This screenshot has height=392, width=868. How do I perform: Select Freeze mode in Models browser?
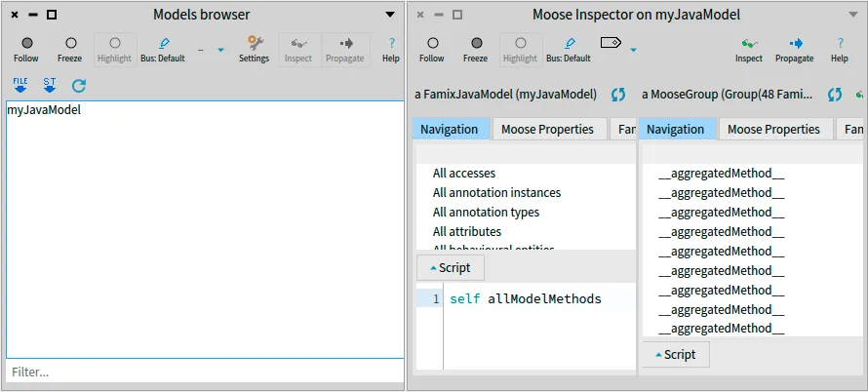(70, 50)
